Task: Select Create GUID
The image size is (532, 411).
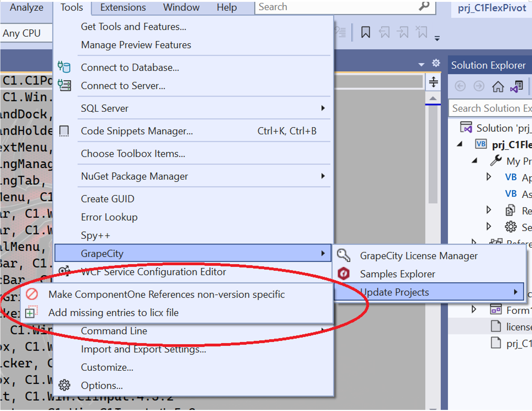Action: click(x=194, y=199)
